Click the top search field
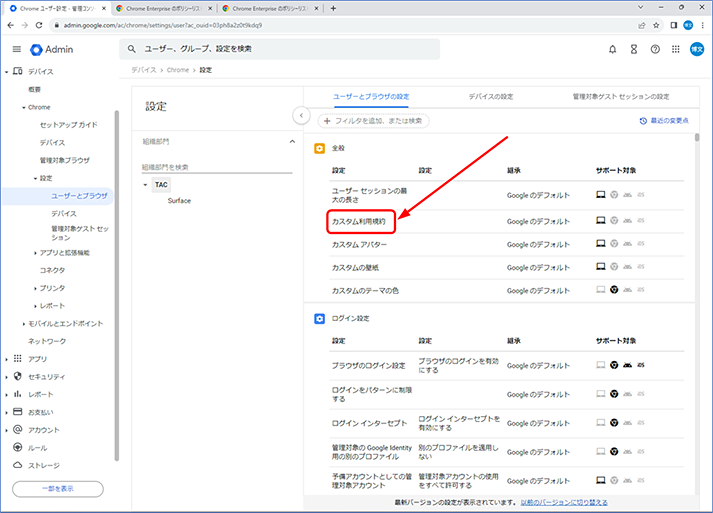 (x=279, y=49)
